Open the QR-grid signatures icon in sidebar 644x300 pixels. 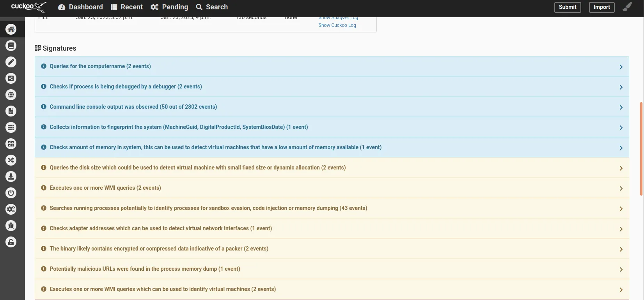click(11, 144)
